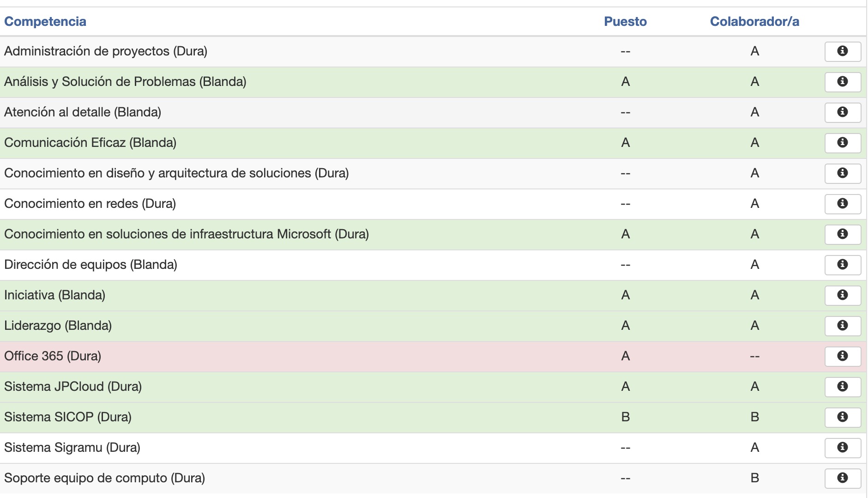Image resolution: width=868 pixels, height=498 pixels.
Task: Click info icon for Soporte equipo de computo
Action: (842, 478)
